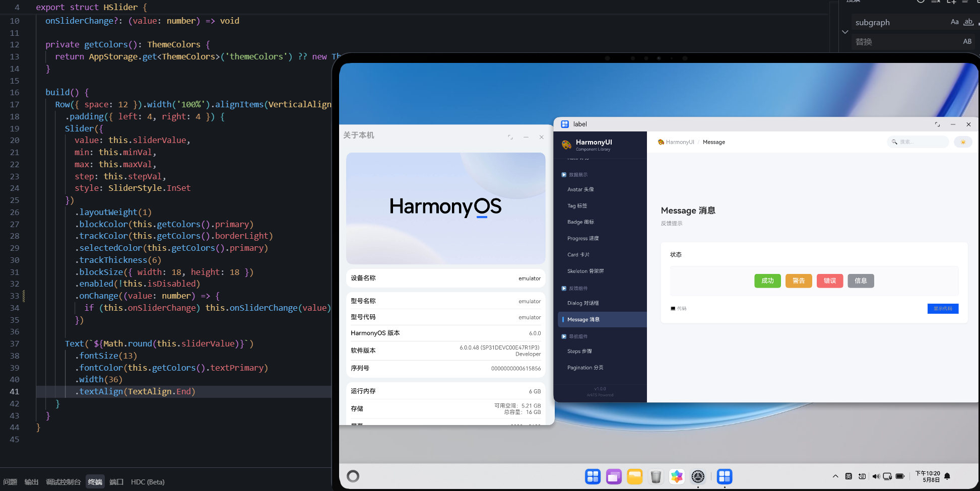Click the gray 信息 info button
The height and width of the screenshot is (491, 980).
[x=861, y=281]
